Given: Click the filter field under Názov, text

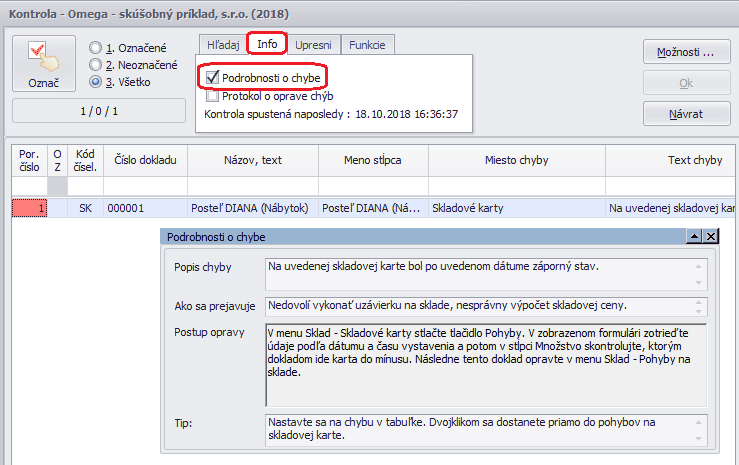Looking at the screenshot, I should tap(252, 186).
